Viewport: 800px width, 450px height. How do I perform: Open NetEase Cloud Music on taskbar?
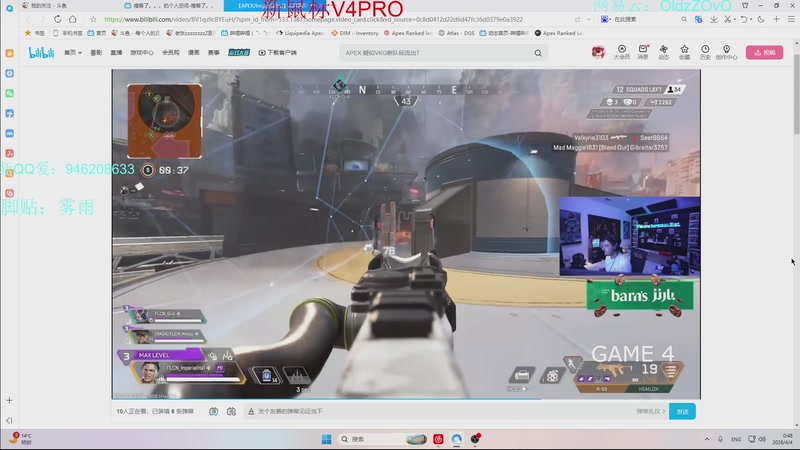tap(438, 439)
